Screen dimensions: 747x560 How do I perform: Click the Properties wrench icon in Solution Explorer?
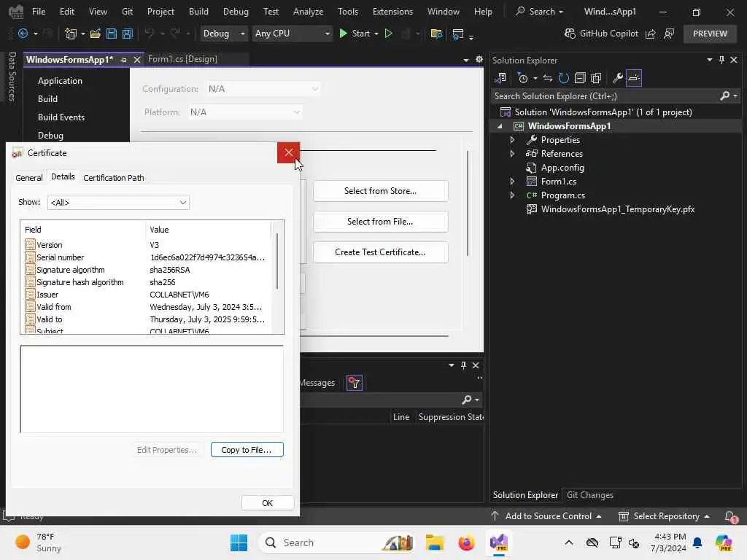[x=618, y=78]
